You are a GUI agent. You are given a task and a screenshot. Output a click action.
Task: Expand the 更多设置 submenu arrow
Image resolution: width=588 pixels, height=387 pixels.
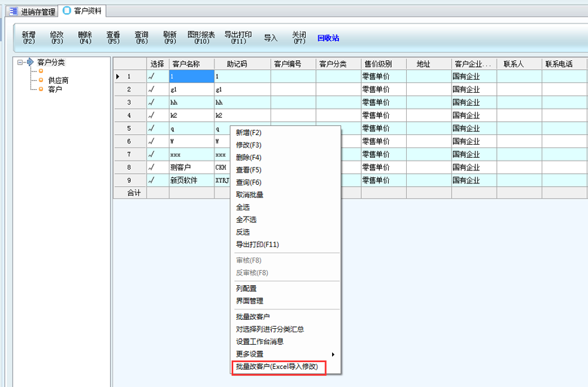click(334, 354)
